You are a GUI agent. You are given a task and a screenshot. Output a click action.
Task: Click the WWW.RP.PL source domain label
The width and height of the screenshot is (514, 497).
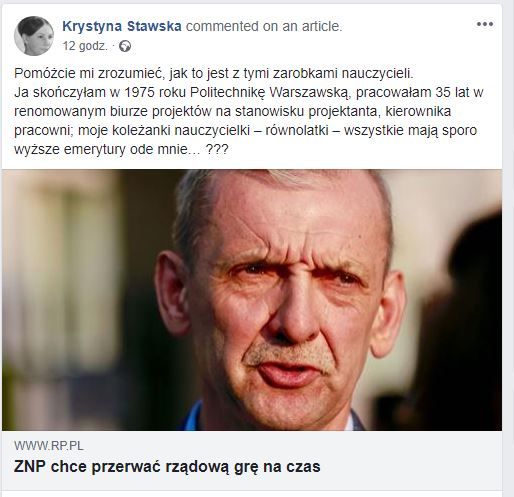pos(49,446)
